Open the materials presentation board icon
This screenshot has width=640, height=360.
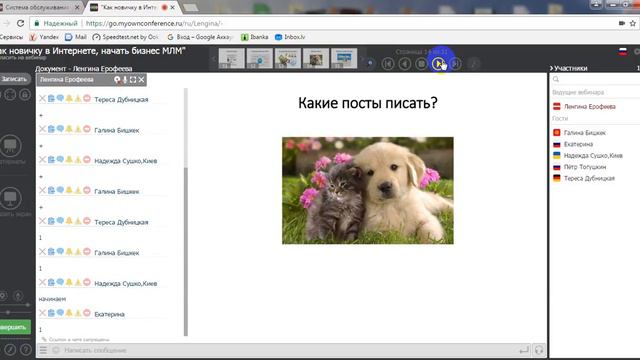coord(11,145)
